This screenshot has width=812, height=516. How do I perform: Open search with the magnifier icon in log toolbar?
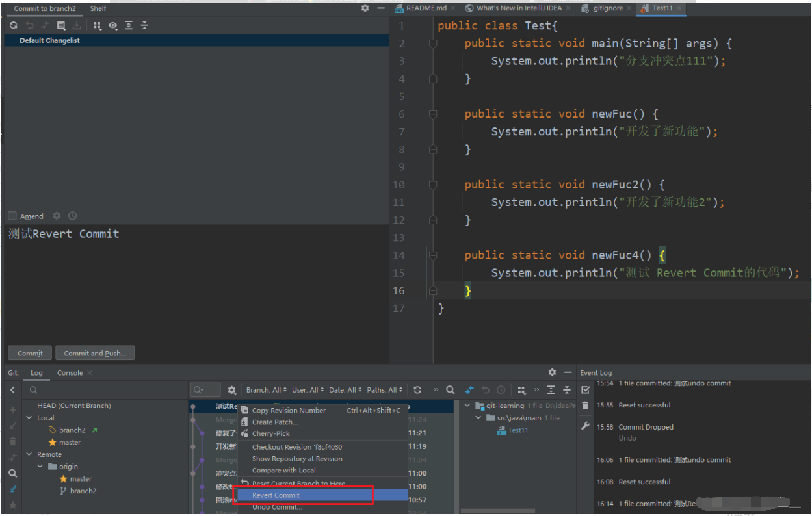(x=451, y=389)
